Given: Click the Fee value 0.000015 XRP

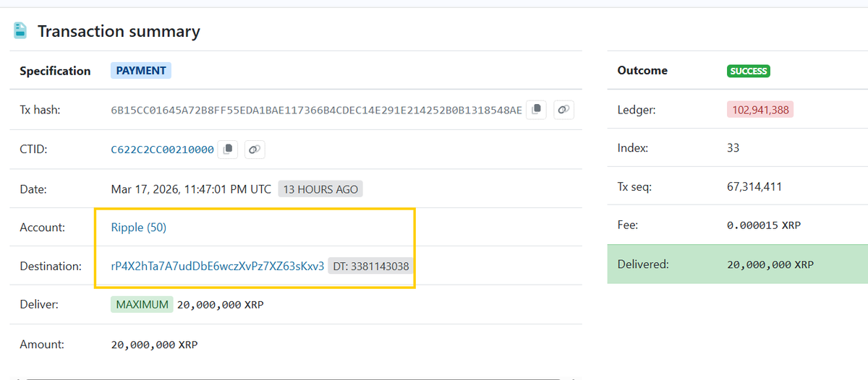Looking at the screenshot, I should click(764, 225).
